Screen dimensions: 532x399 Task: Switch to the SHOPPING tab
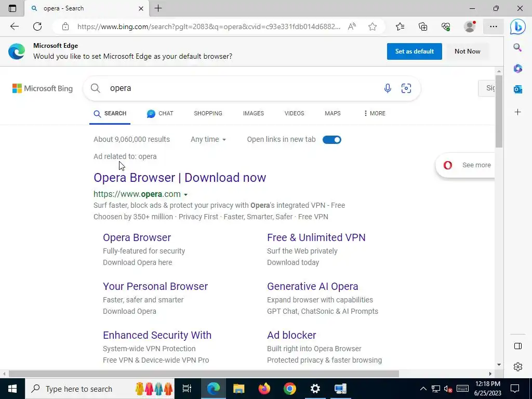coord(208,113)
